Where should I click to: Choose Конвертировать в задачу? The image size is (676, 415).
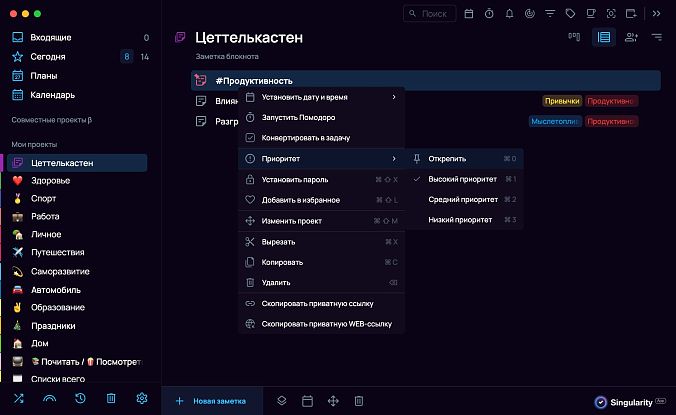(321, 138)
